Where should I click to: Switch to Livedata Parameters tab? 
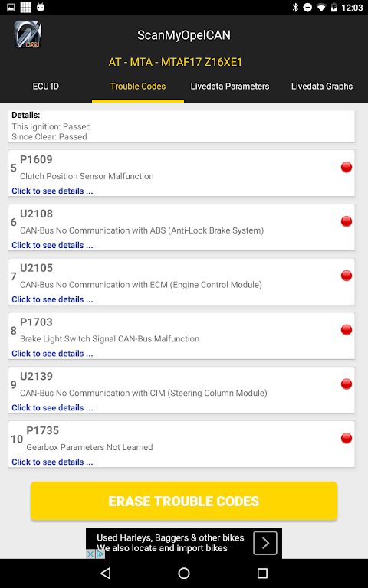pos(230,87)
